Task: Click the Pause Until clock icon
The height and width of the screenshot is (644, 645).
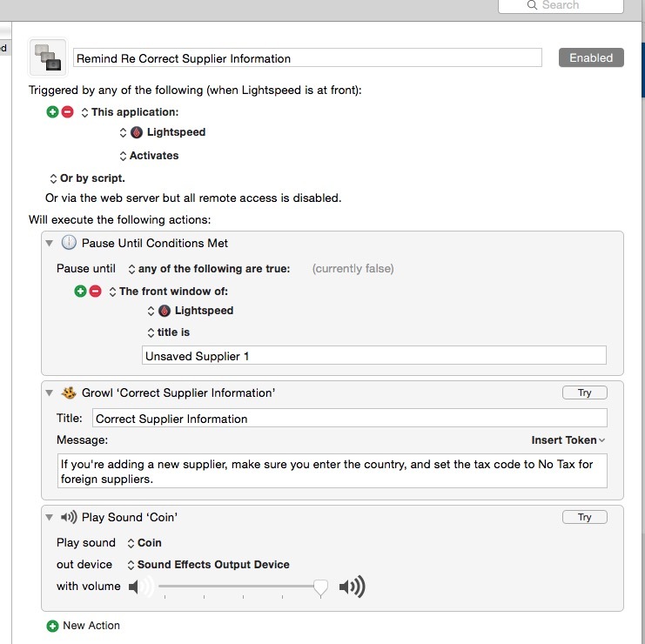Action: 69,243
